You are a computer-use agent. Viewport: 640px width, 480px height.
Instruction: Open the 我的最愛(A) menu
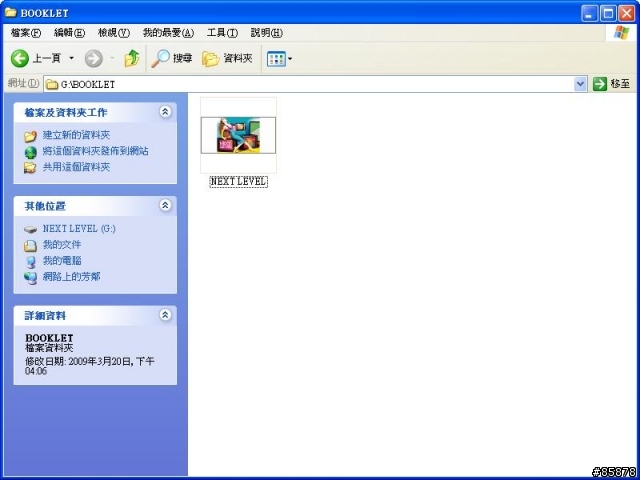(168, 33)
